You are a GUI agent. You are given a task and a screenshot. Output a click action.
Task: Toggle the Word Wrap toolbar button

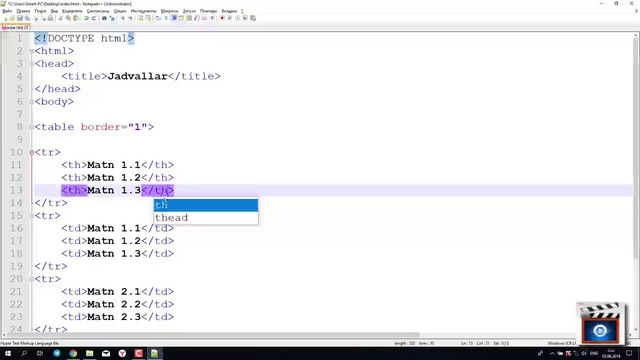158,18
